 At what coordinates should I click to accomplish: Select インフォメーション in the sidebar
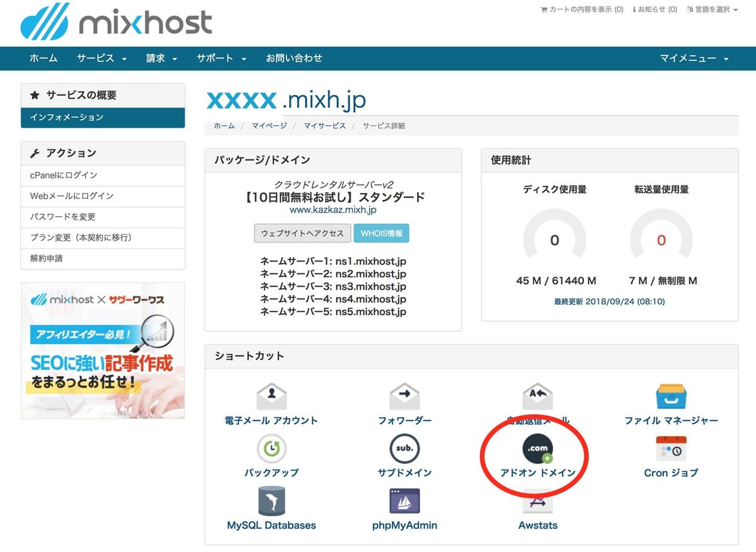pos(103,117)
